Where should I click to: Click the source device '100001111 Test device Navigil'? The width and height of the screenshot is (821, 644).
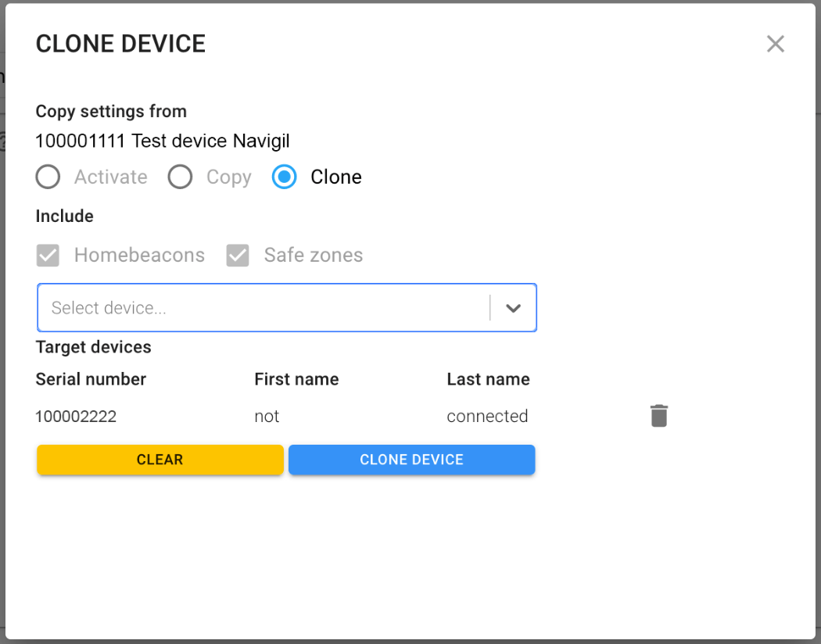click(163, 141)
